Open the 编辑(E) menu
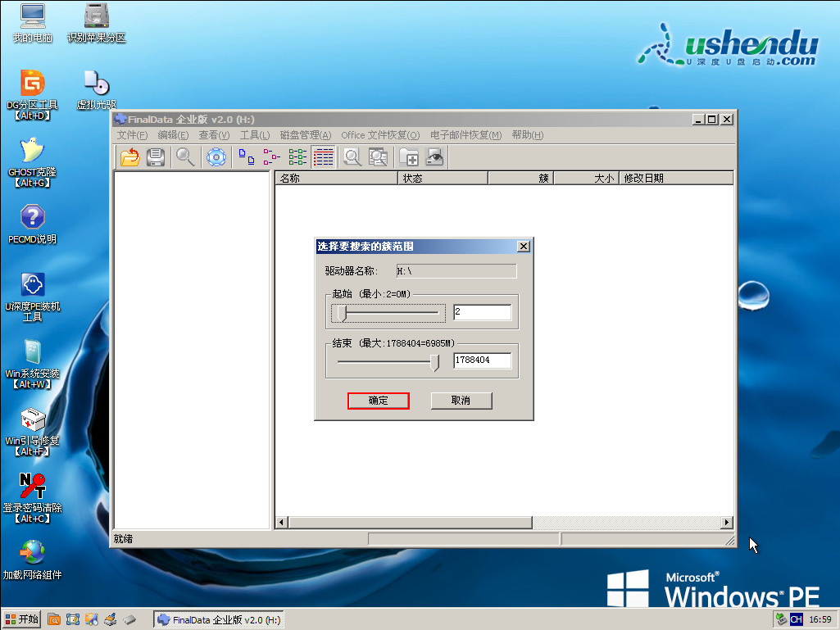840x630 pixels. click(x=173, y=135)
